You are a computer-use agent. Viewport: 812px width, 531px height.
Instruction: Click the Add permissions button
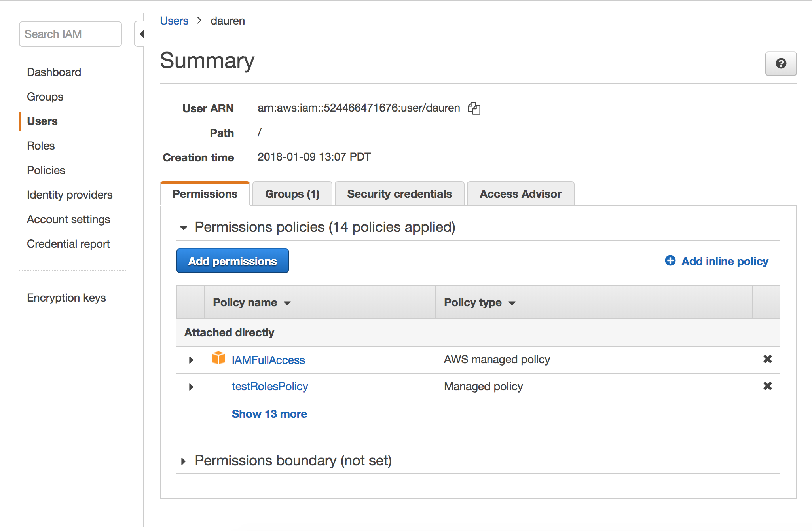click(x=232, y=261)
